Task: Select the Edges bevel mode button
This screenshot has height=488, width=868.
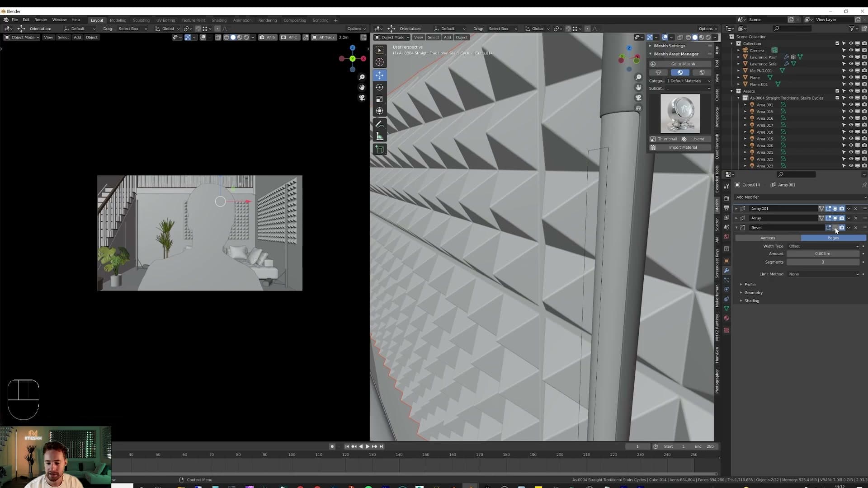Action: 833,238
